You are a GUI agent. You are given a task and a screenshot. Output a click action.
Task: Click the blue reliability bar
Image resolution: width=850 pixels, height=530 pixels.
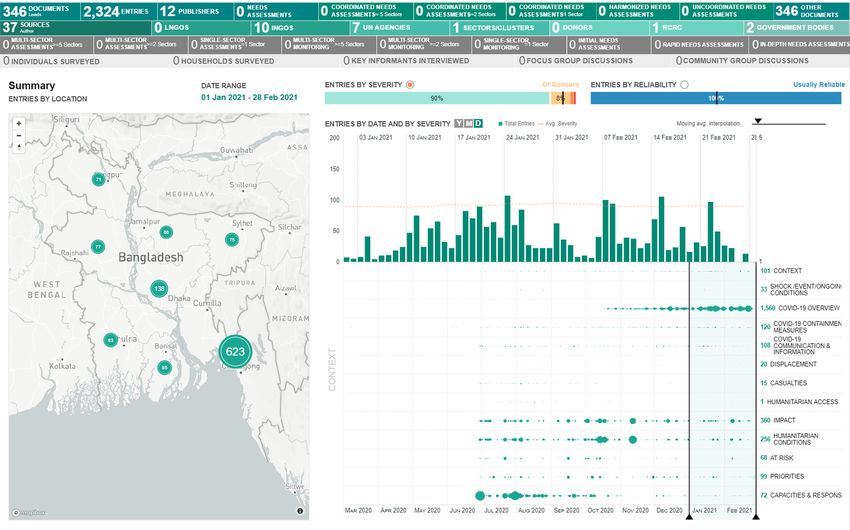point(716,98)
